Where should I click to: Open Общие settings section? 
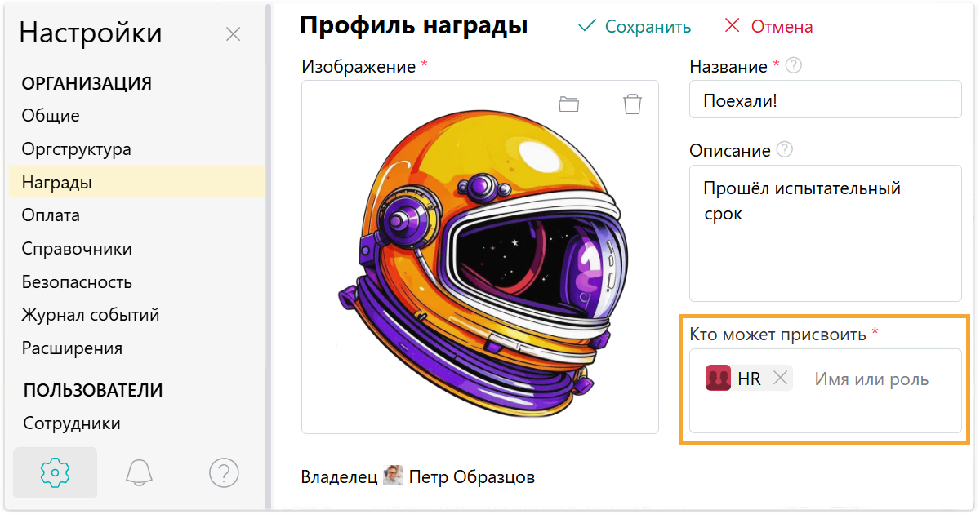coord(51,116)
